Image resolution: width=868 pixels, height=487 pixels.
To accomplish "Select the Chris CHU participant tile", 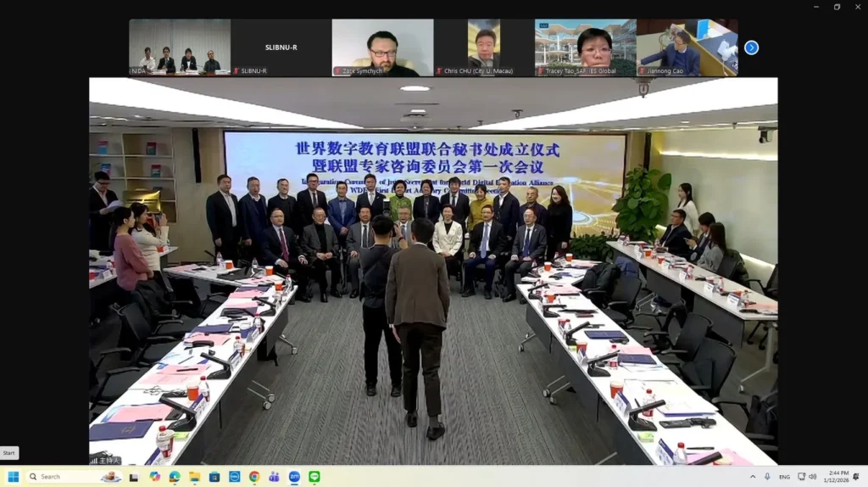I will 483,48.
